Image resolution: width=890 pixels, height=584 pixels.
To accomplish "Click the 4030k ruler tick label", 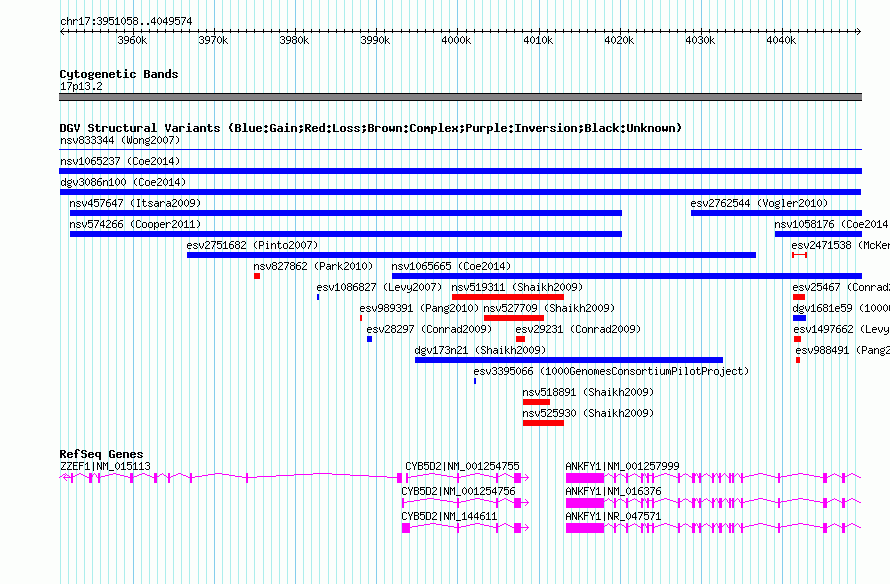I will [700, 40].
